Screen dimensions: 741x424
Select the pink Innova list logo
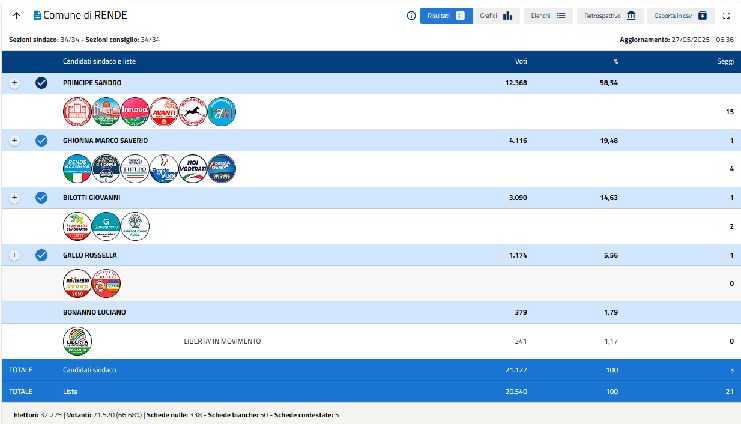[135, 112]
